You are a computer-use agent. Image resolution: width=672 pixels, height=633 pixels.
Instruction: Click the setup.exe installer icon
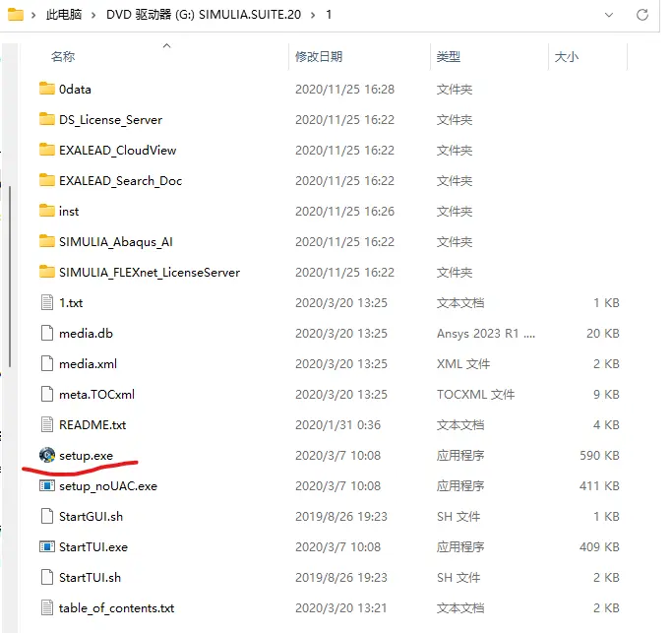tap(47, 455)
